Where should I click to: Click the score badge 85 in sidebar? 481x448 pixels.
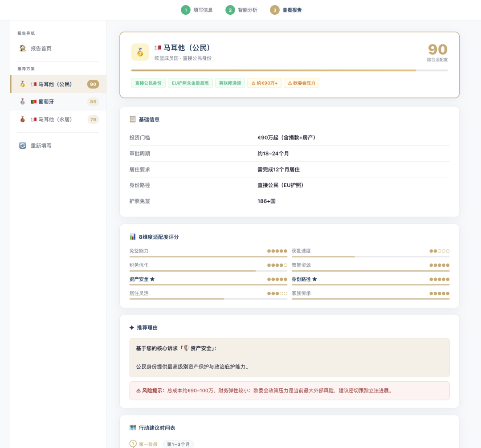93,102
